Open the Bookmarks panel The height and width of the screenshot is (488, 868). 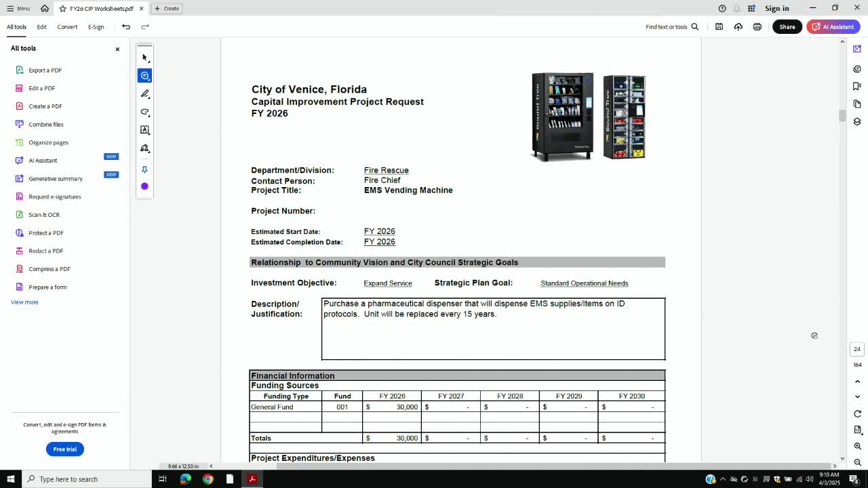point(857,87)
